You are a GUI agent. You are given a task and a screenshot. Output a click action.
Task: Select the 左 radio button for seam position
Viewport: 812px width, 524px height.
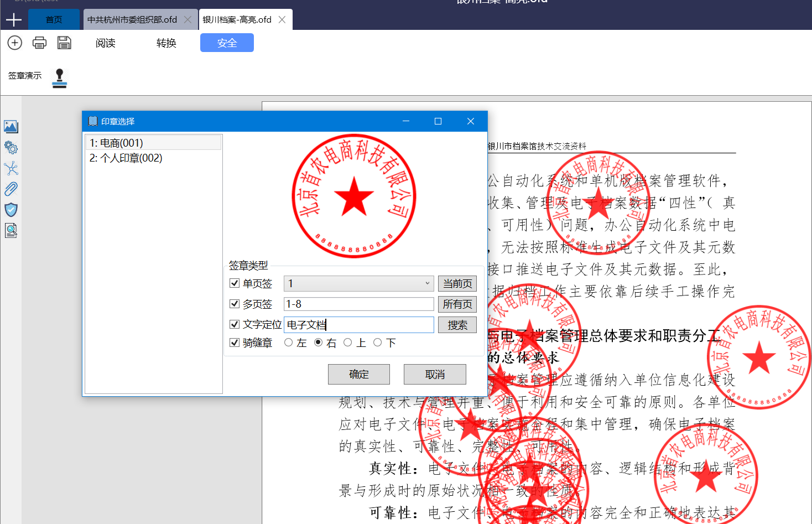point(288,342)
